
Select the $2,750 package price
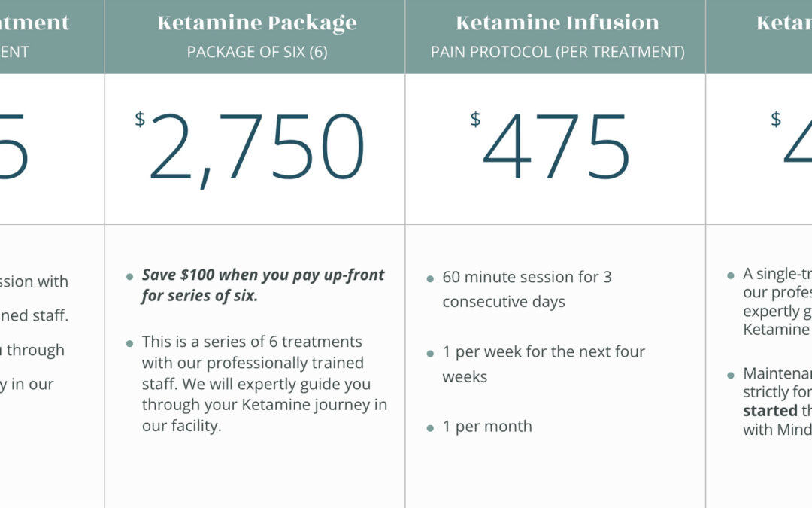250,148
